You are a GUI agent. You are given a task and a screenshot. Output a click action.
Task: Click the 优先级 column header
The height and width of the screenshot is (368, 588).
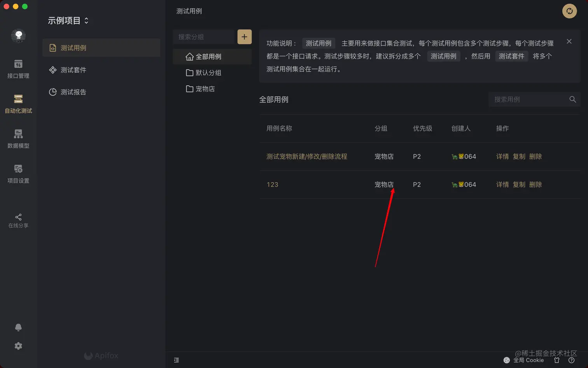click(423, 129)
